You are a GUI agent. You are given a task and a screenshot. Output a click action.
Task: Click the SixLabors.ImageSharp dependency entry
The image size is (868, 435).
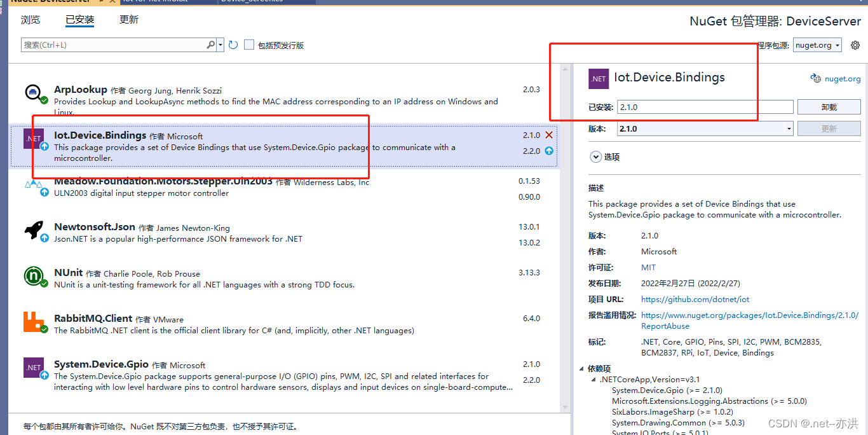[672, 412]
